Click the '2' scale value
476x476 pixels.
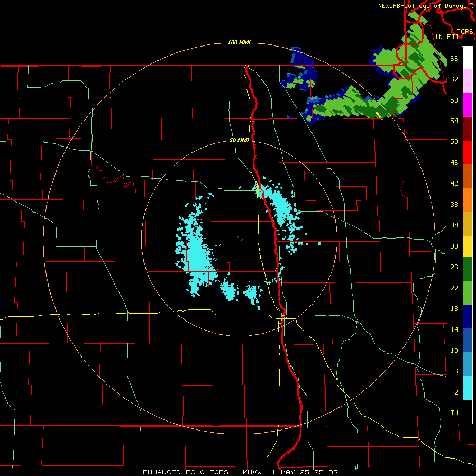coord(456,392)
